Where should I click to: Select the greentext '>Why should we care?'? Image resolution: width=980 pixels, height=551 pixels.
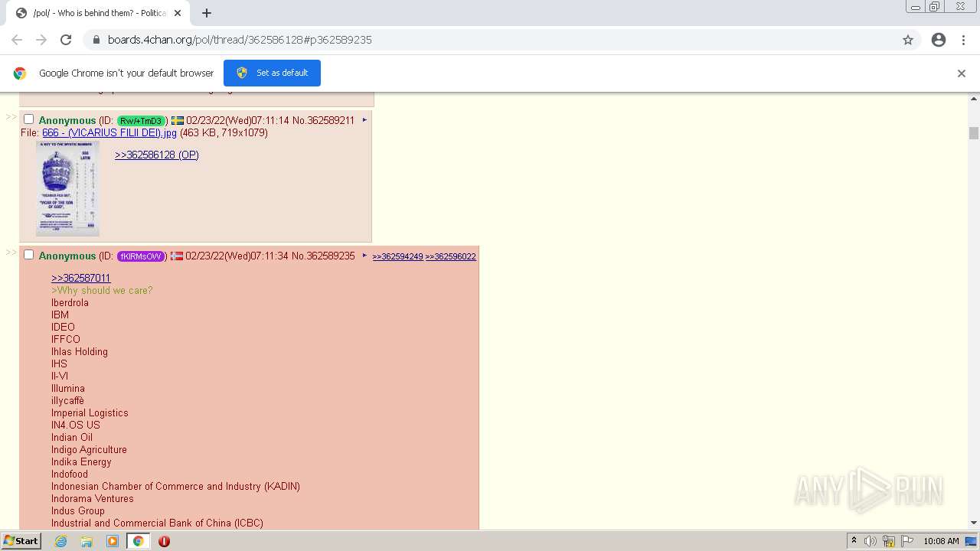(102, 290)
